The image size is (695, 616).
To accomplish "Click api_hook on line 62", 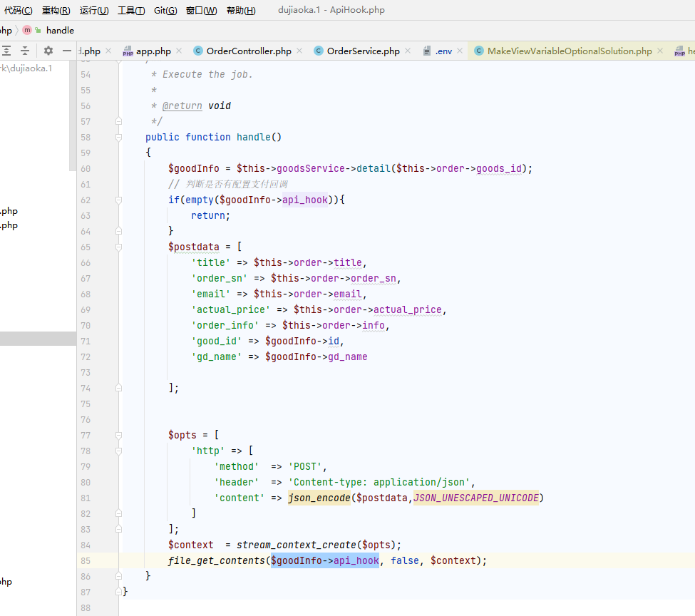I will pyautogui.click(x=305, y=200).
